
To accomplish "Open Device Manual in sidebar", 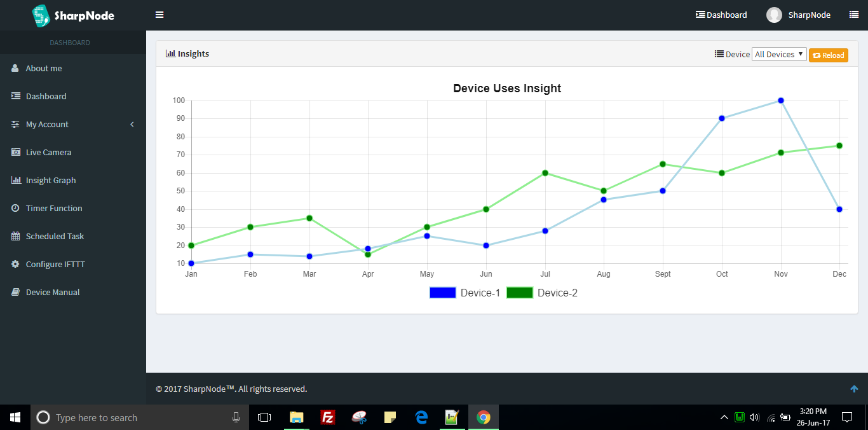I will click(53, 292).
